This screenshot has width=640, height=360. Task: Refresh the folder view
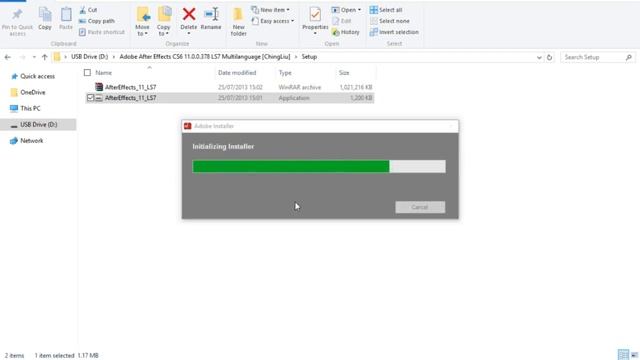coord(549,58)
